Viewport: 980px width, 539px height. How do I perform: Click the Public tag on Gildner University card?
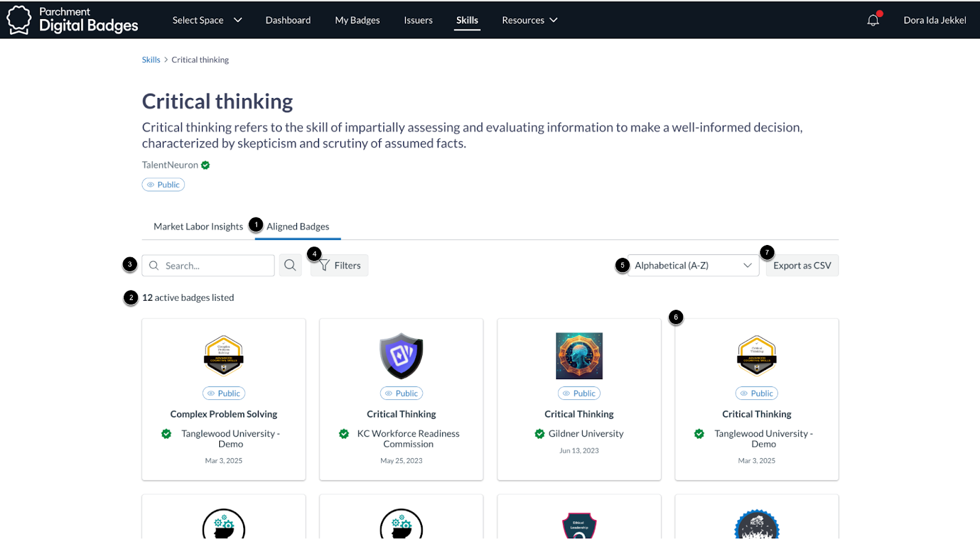579,393
